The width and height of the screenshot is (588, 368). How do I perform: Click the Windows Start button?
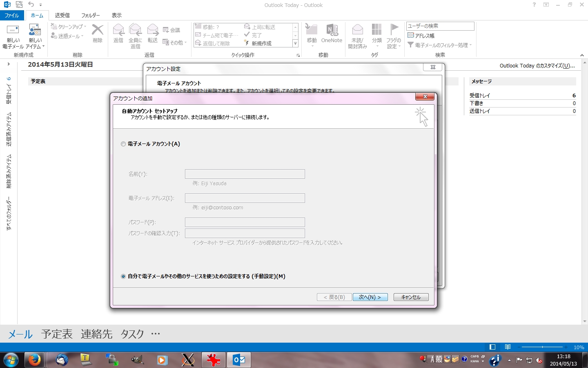[11, 360]
